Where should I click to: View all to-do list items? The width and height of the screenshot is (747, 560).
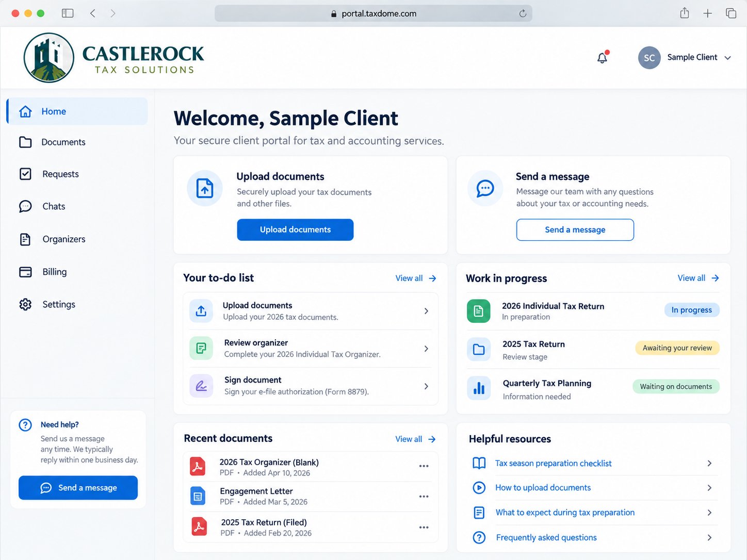pyautogui.click(x=416, y=278)
